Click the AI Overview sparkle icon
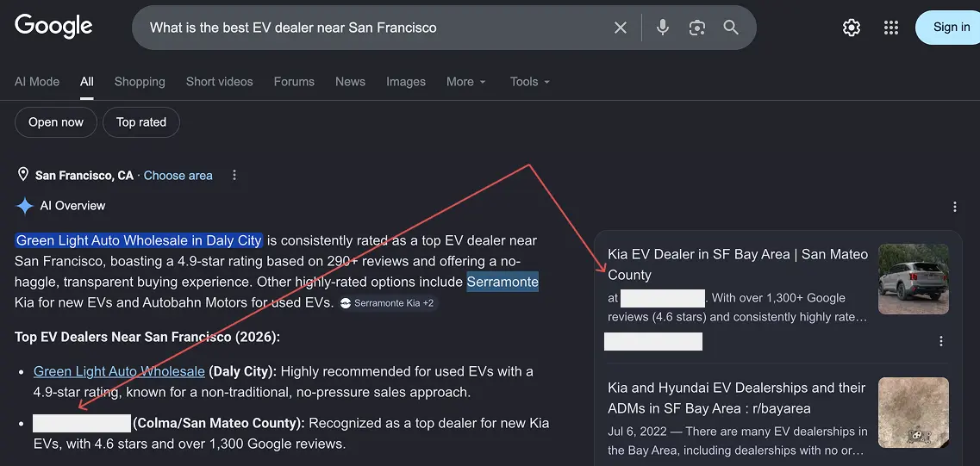 (x=24, y=206)
